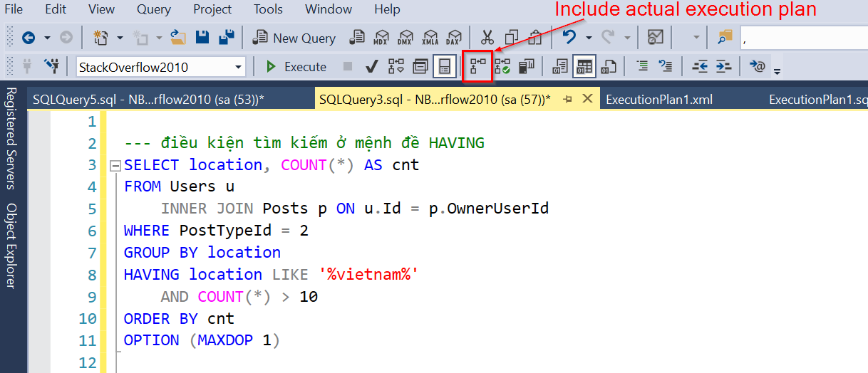Screen dimensions: 868x373
Task: Toggle Results to Grid mode
Action: tap(584, 67)
